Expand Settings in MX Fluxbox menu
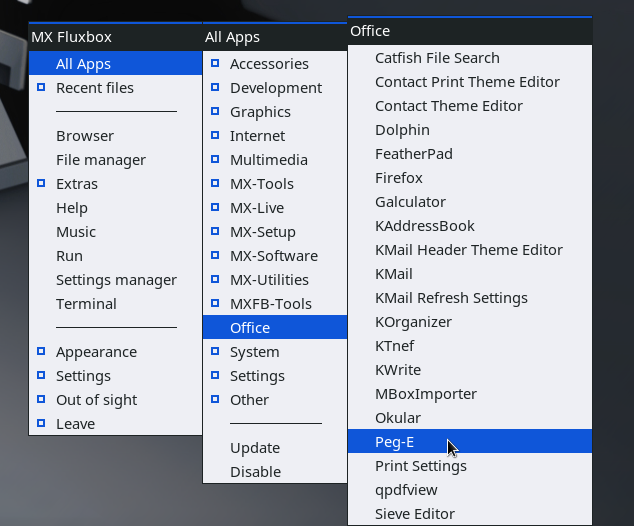 tap(115, 376)
